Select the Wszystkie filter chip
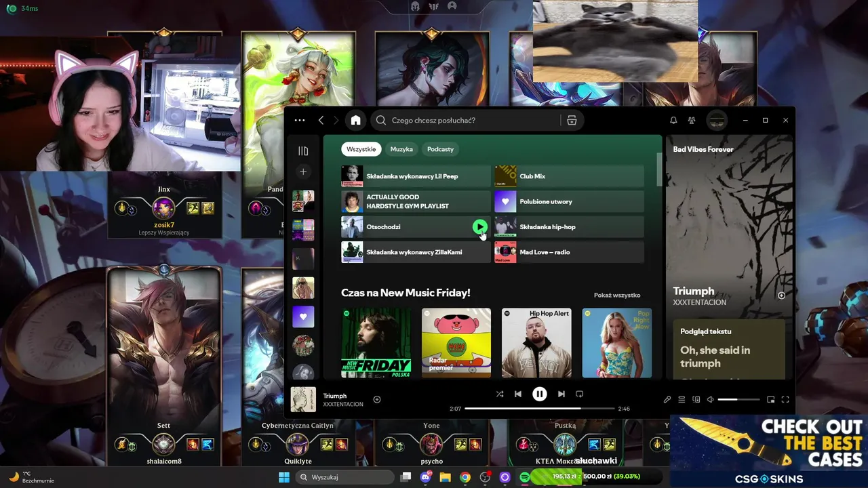This screenshot has height=488, width=868. click(361, 149)
